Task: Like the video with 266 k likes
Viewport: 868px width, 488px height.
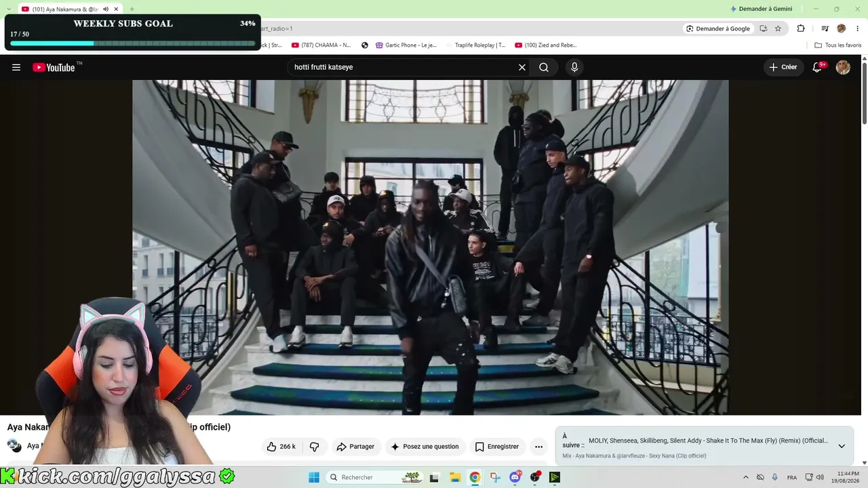Action: click(x=281, y=447)
